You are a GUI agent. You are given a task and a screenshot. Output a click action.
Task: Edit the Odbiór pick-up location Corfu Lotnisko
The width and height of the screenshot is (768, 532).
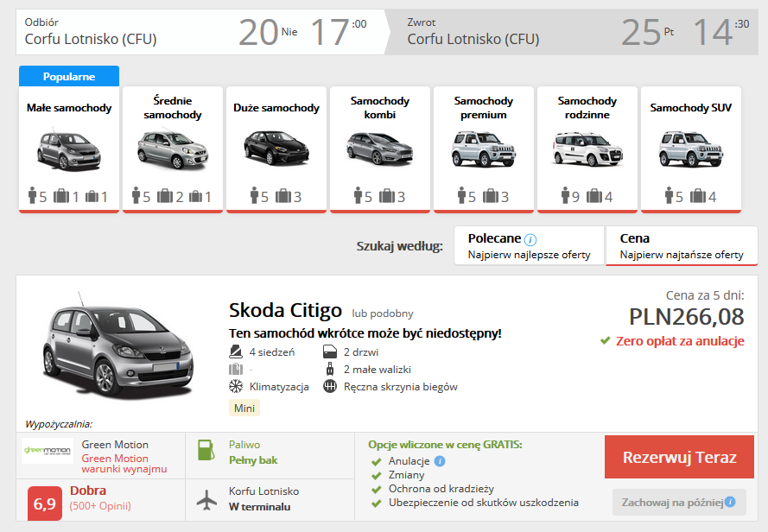pos(91,39)
